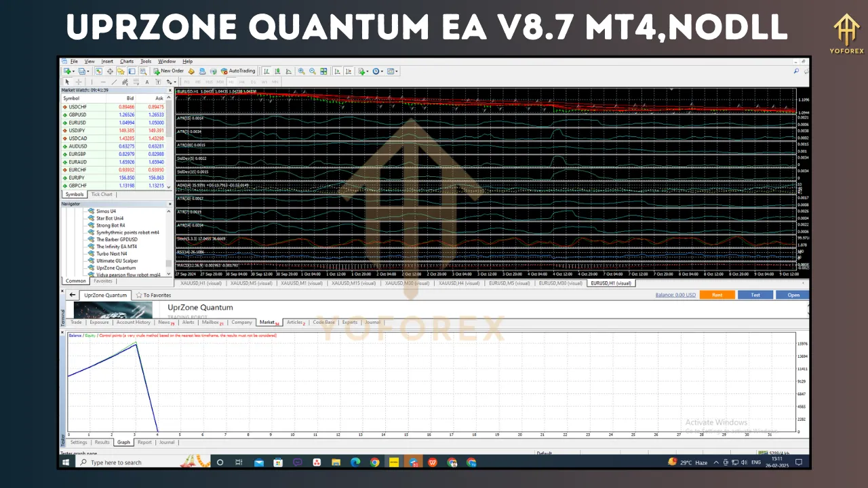
Task: Select Ultimate GU Scalper in Navigator
Action: (x=117, y=260)
